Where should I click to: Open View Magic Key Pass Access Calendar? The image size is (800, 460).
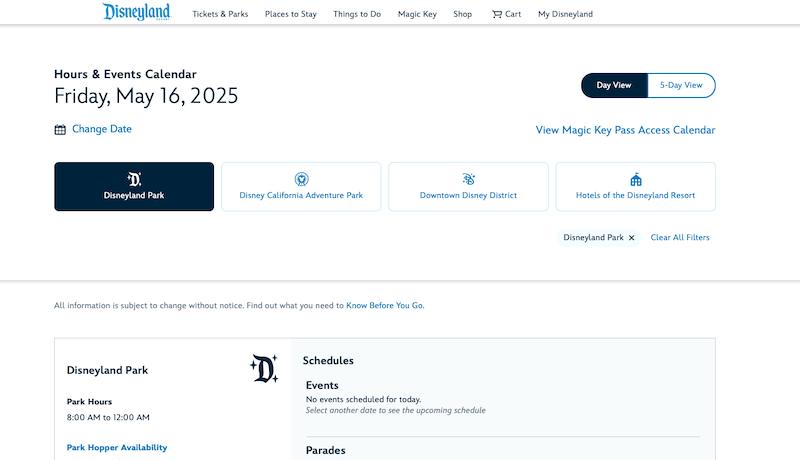coord(626,130)
